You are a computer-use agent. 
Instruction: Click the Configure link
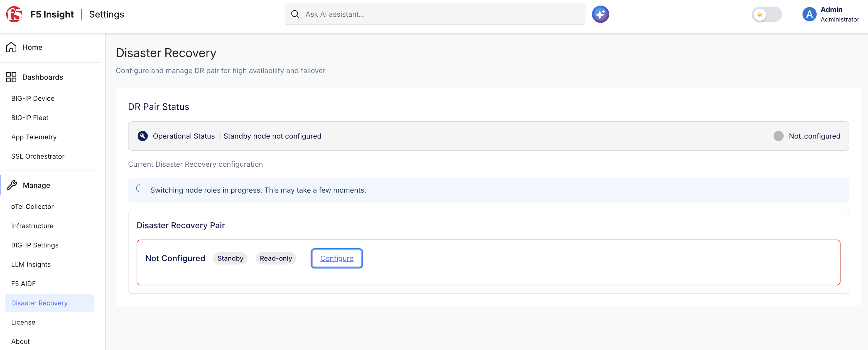tap(337, 258)
